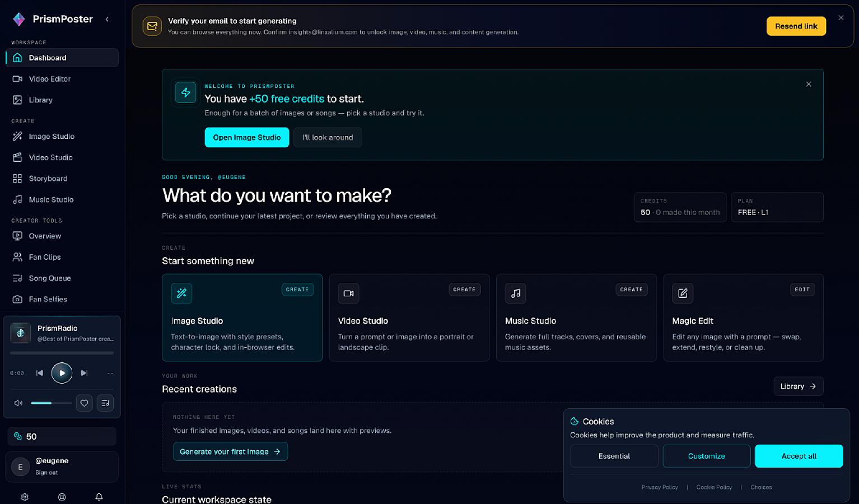Open the Privacy Policy link
The width and height of the screenshot is (859, 504).
pos(660,487)
